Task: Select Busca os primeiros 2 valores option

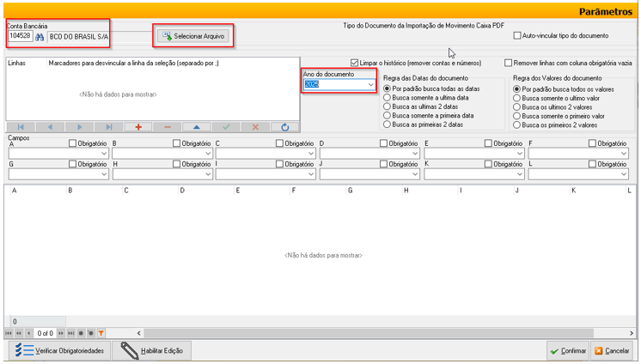Action: point(516,124)
